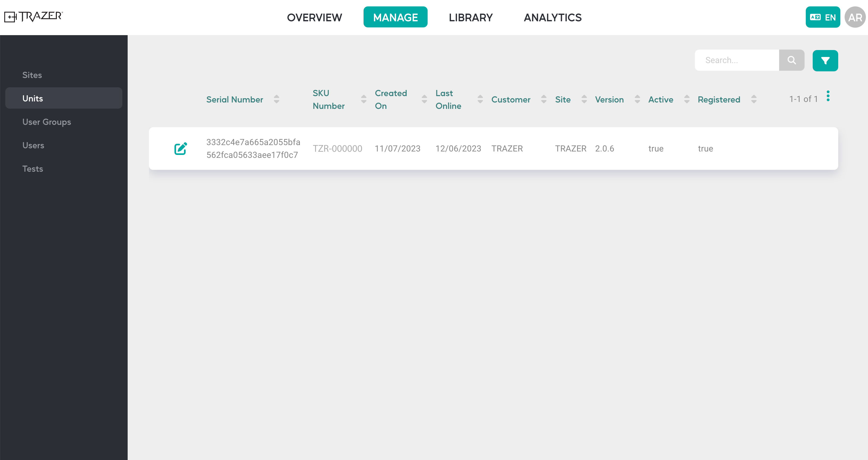868x460 pixels.
Task: Click the Search input field
Action: coord(738,60)
